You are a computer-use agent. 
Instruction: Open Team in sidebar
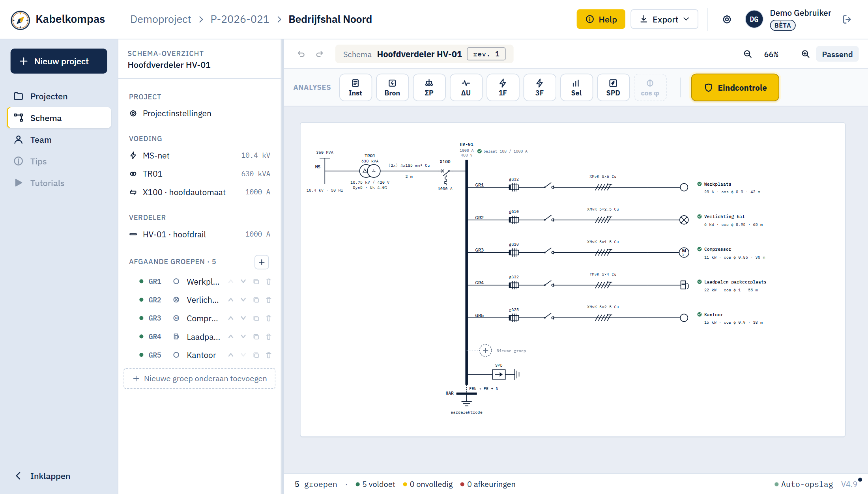pos(59,140)
